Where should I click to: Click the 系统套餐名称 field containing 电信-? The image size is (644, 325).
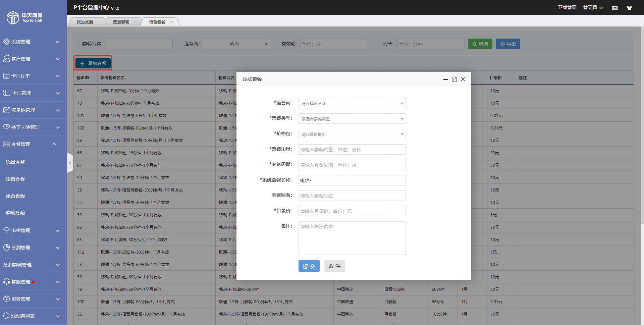[352, 180]
